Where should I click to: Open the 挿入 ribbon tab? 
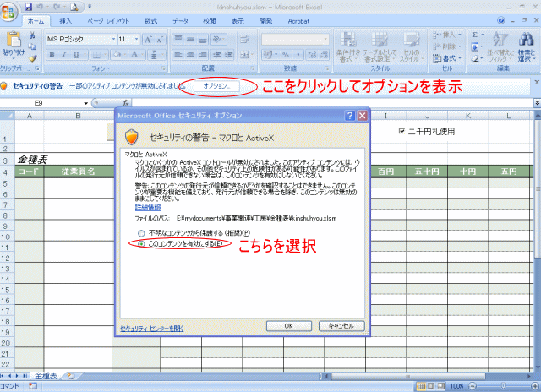[66, 21]
